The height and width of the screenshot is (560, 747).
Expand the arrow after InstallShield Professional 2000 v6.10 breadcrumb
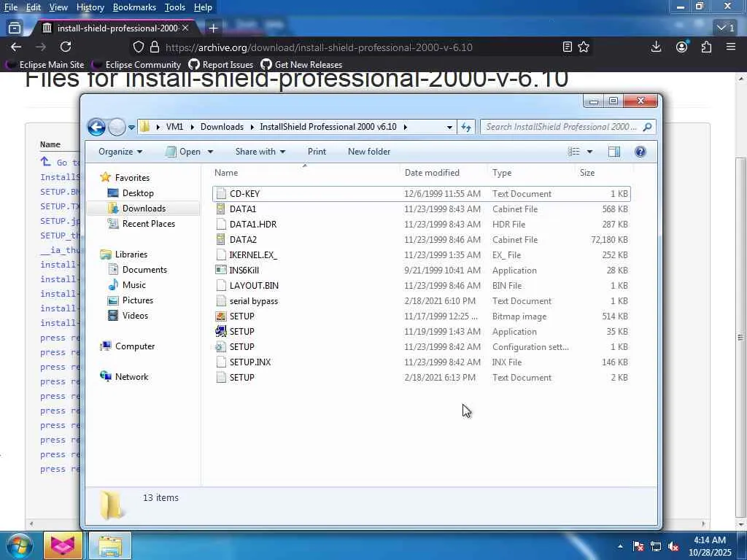[405, 127]
